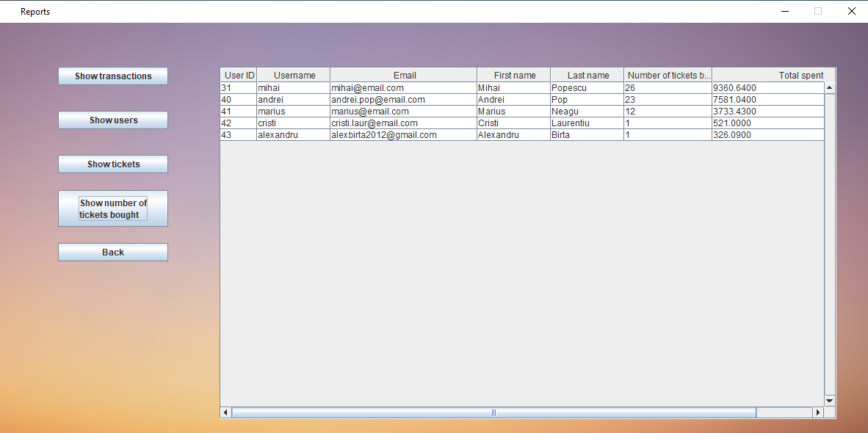Minimize the Reports window
Viewport: 868px width, 433px height.
784,11
